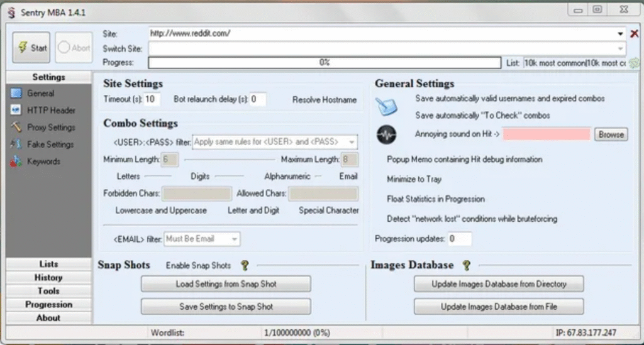The image size is (644, 345).
Task: Open the Site URL dropdown arrow
Action: (620, 34)
